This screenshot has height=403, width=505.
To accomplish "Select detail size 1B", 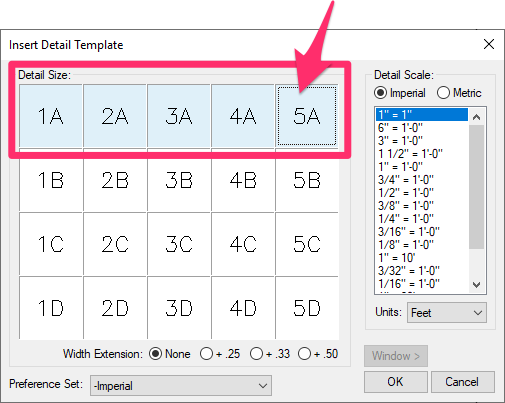I will point(51,180).
